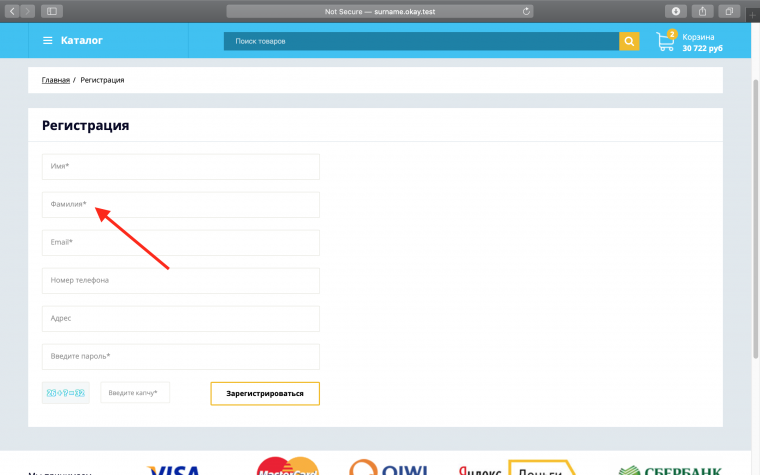Click Safari's share button
Screen dimensions: 760x475
tap(703, 11)
